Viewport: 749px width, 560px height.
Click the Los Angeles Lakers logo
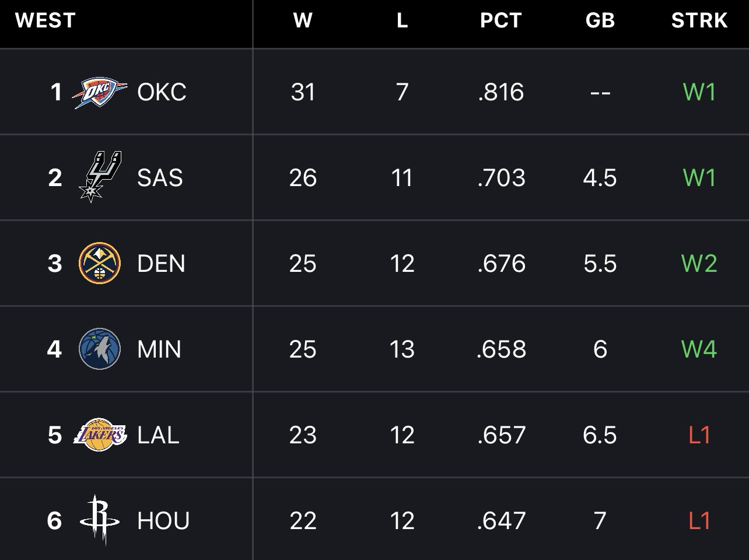(100, 435)
